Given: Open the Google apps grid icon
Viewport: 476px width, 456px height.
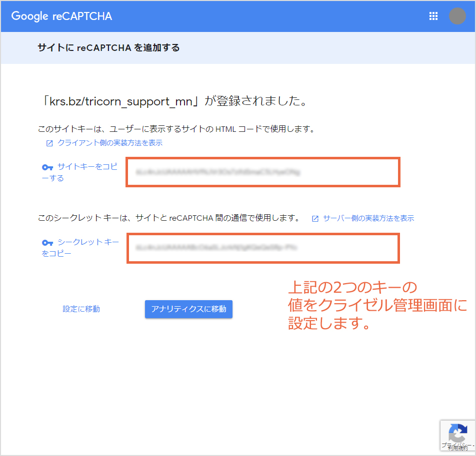Looking at the screenshot, I should [433, 16].
